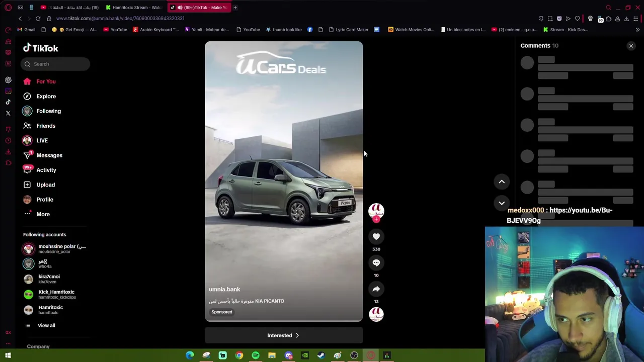Open the Company footer section
The height and width of the screenshot is (362, 644).
click(38, 346)
